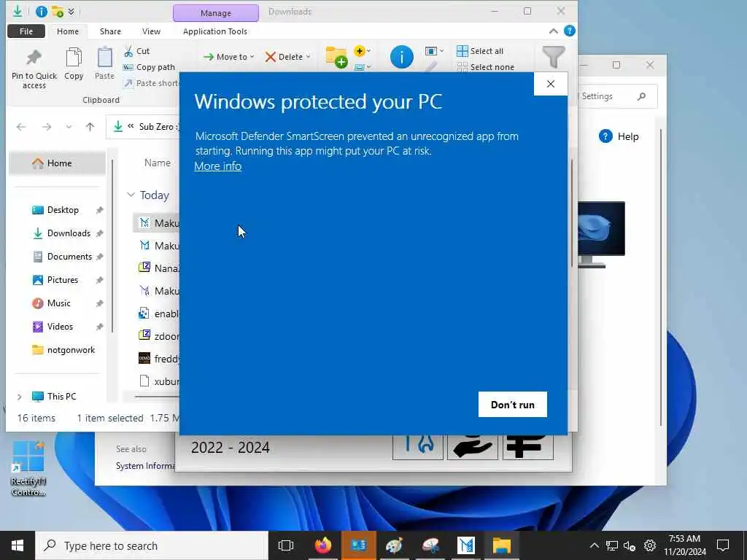Select the freddy file icon in list
The width and height of the screenshot is (747, 560).
pyautogui.click(x=144, y=358)
